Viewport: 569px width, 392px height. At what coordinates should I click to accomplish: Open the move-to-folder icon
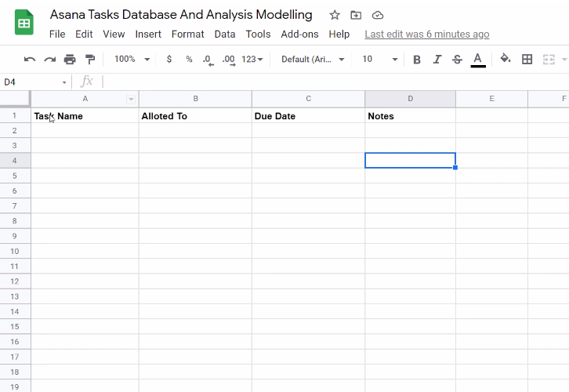[x=356, y=15]
